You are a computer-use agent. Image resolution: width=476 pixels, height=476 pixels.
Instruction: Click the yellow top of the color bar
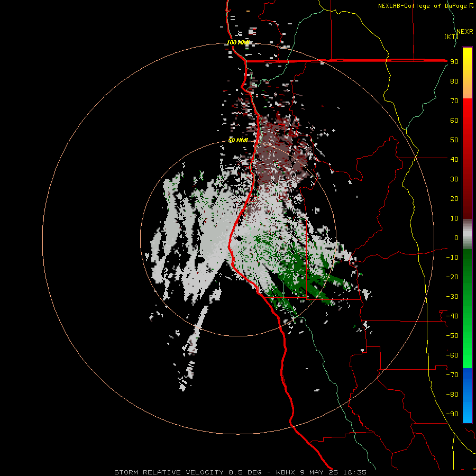click(467, 58)
